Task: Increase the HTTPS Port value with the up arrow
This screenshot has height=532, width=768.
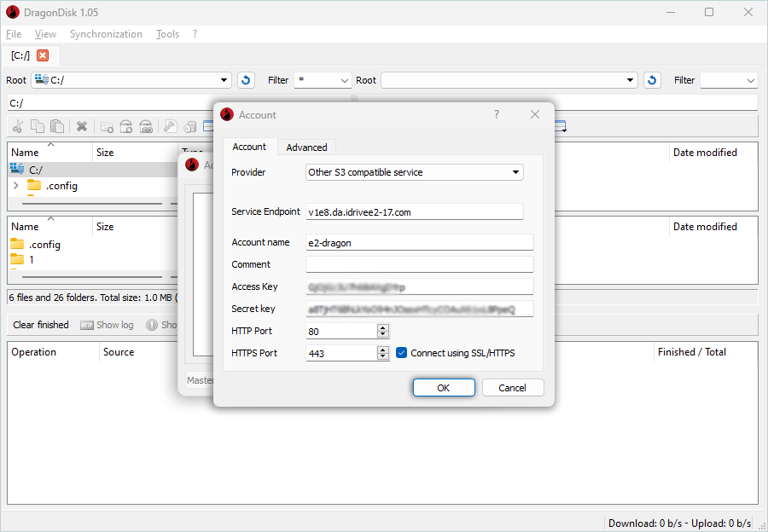Action: pos(383,350)
